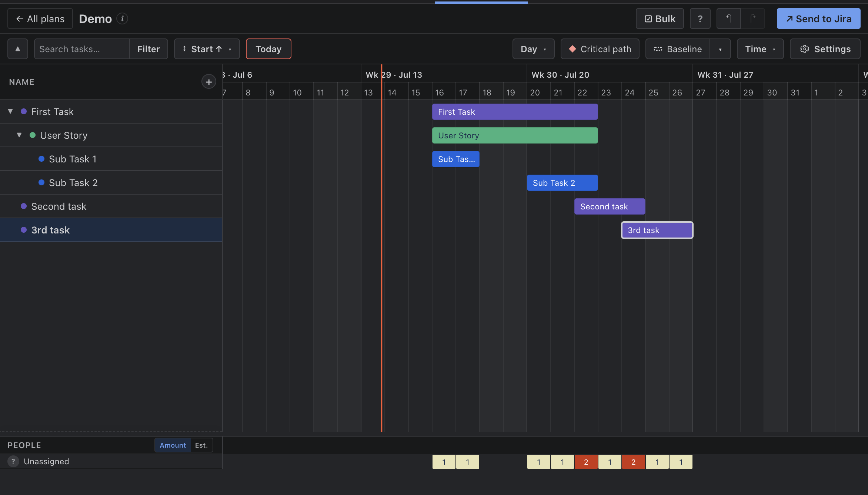
Task: Redo the last change
Action: click(x=753, y=19)
